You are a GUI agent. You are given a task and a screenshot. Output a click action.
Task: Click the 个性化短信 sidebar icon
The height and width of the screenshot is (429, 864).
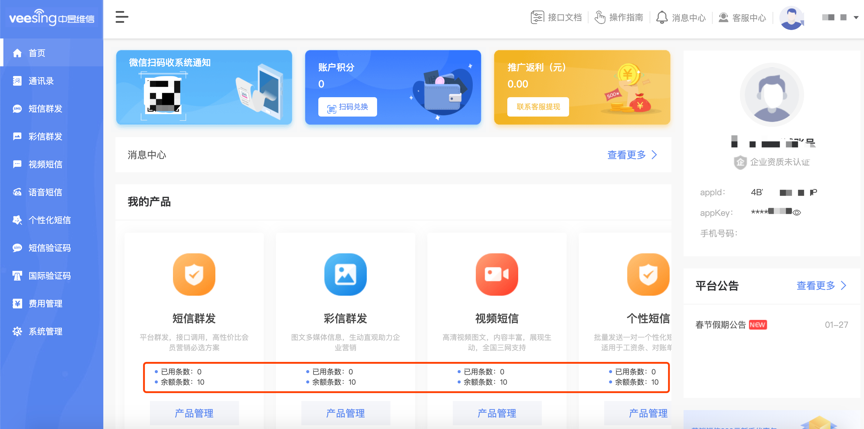click(17, 220)
